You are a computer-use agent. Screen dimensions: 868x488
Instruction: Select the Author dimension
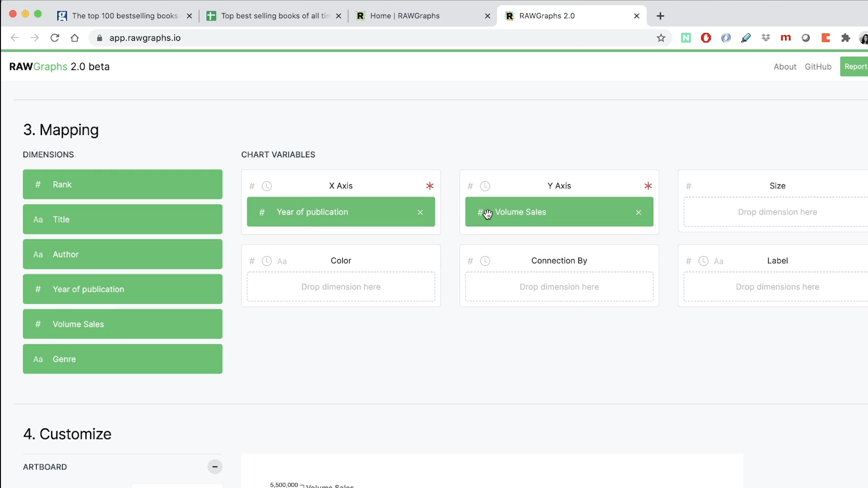coord(123,254)
